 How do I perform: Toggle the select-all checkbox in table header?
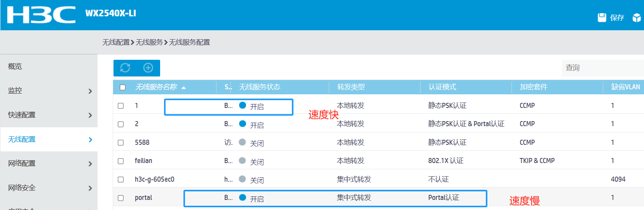(123, 87)
